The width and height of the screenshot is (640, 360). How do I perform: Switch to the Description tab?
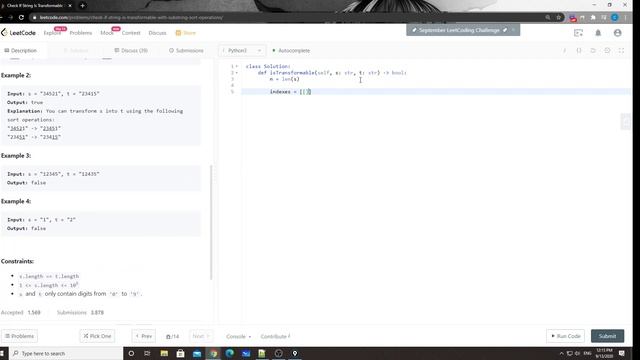[x=20, y=51]
